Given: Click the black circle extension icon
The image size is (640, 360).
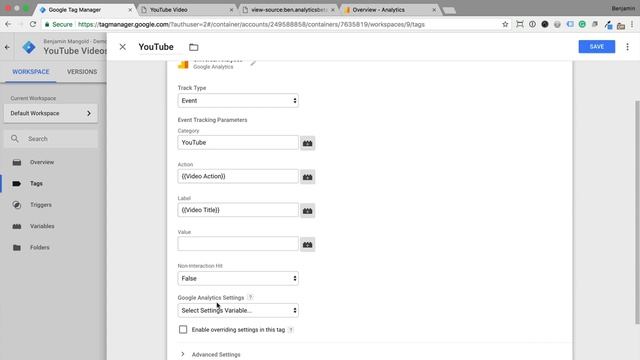Looking at the screenshot, I should [545, 24].
